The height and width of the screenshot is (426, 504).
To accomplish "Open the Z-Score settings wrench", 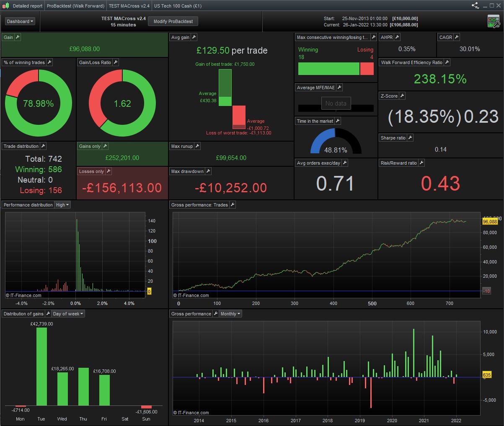I will click(x=402, y=96).
